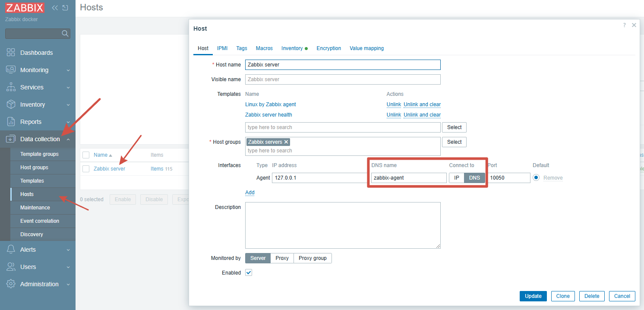
Task: Switch Connect to option to DNS
Action: (x=474, y=178)
